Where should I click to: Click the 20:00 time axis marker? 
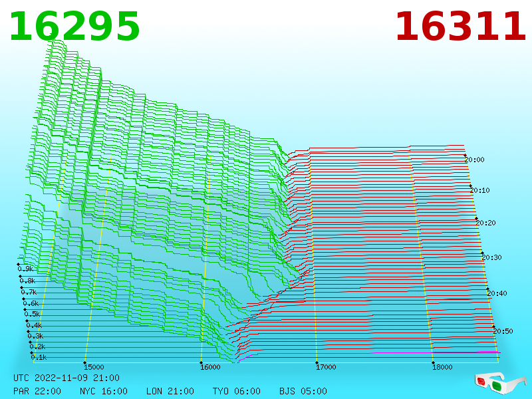[x=475, y=160]
